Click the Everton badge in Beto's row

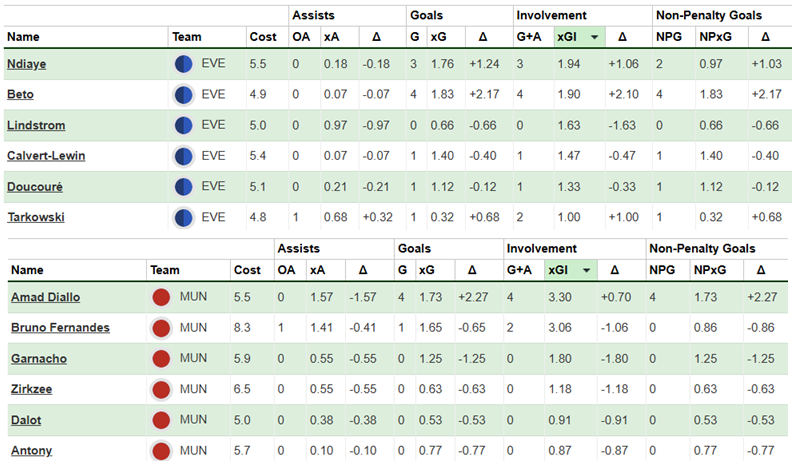pos(183,95)
